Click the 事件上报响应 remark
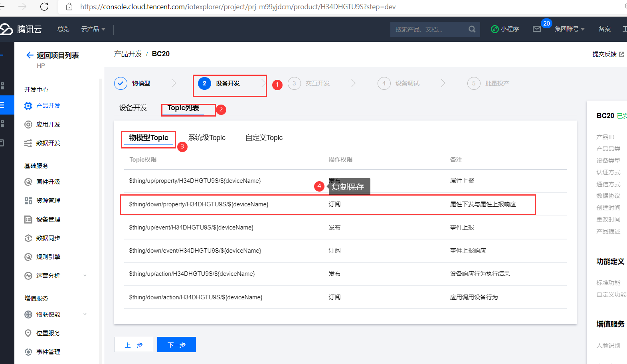627x364 pixels. (x=468, y=251)
